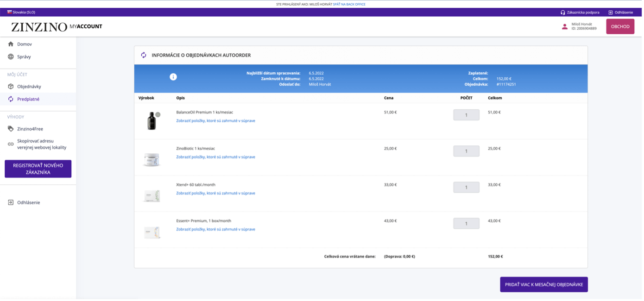Click the Xtend+ box thumbnail
The image size is (644, 301).
[152, 195]
